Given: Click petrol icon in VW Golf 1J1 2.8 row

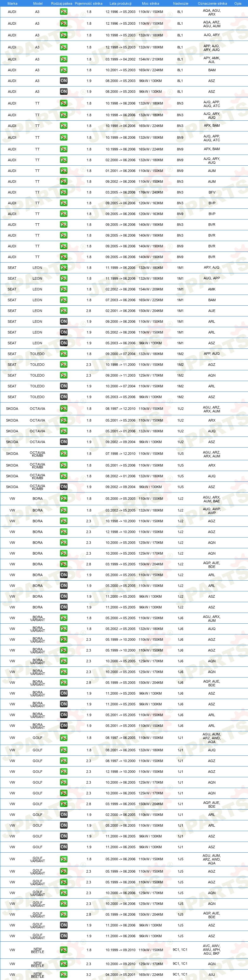Looking at the screenshot, I should tap(64, 804).
